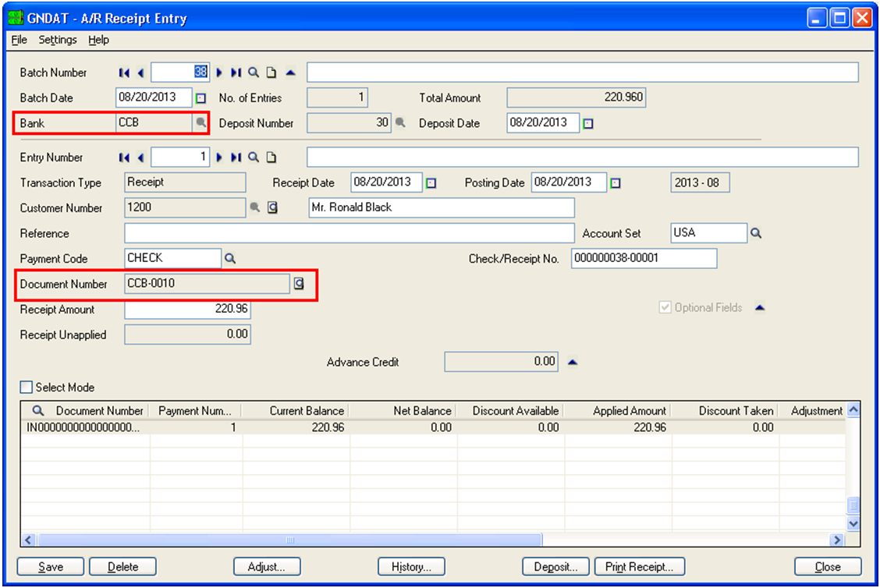Open the Adjust dialog

[x=267, y=567]
